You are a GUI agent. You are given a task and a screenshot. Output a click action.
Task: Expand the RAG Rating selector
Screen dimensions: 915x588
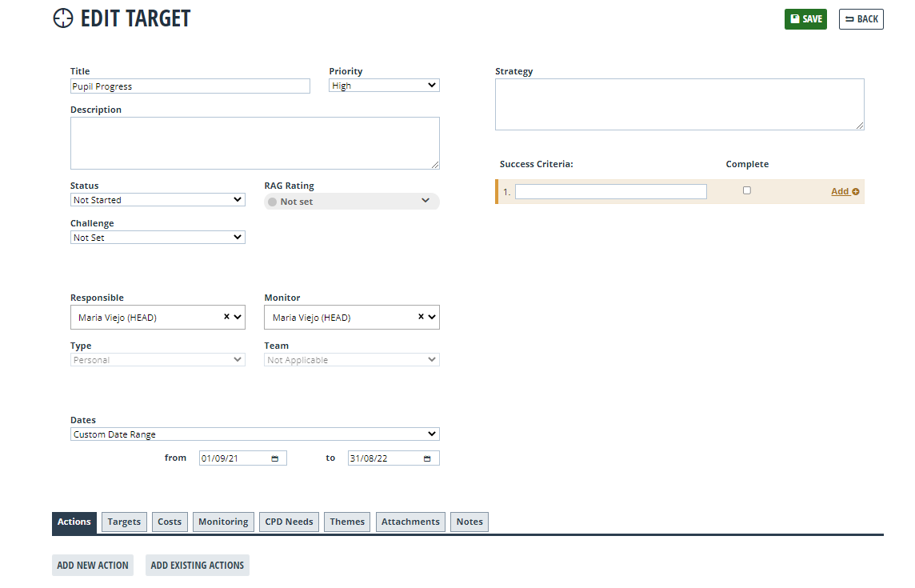(x=352, y=202)
